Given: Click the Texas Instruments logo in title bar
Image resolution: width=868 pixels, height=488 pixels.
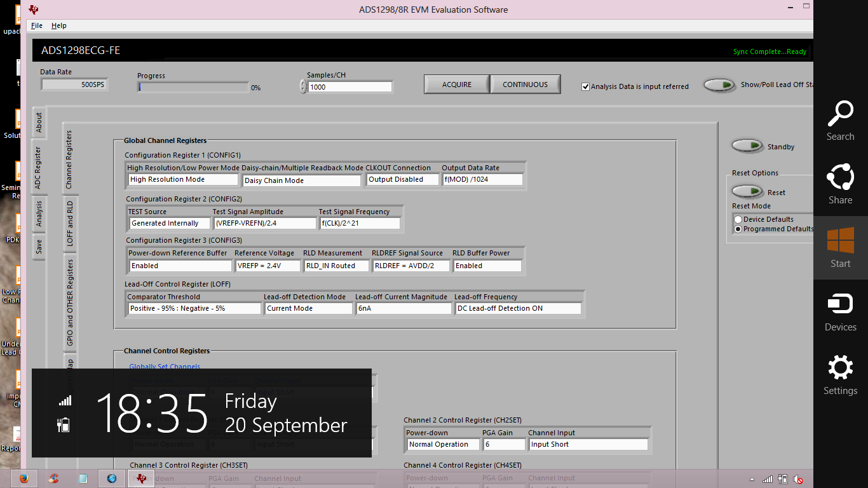Looking at the screenshot, I should tap(34, 10).
